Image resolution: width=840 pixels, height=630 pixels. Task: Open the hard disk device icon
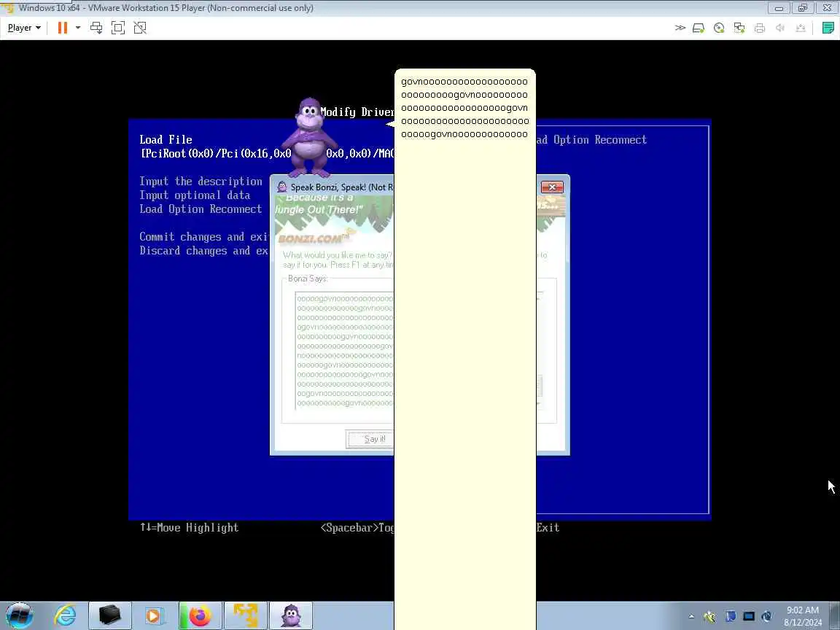pos(698,28)
